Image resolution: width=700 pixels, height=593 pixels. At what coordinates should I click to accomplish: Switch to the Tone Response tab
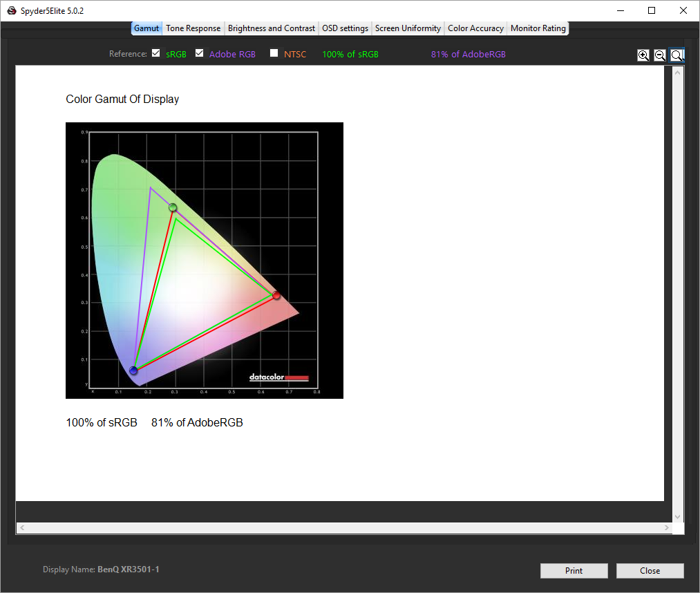[193, 28]
